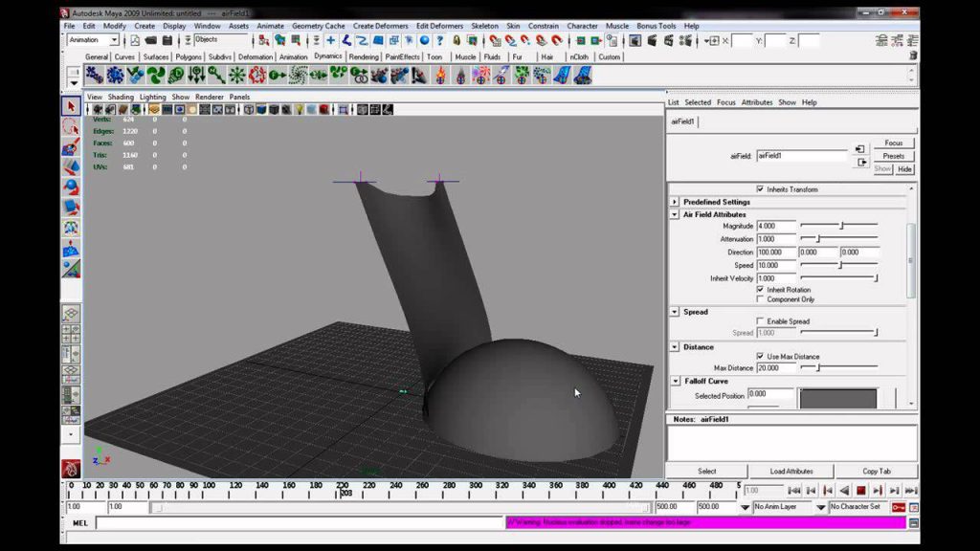Click the Direction X field showing 100.000
Image resolution: width=980 pixels, height=551 pixels.
pos(775,252)
